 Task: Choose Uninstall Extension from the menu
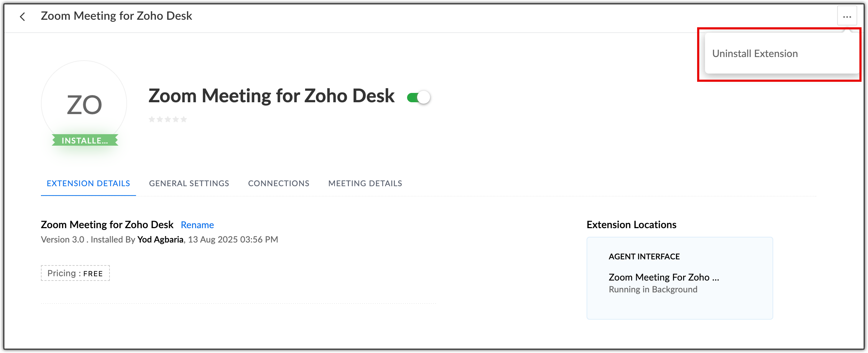point(755,54)
